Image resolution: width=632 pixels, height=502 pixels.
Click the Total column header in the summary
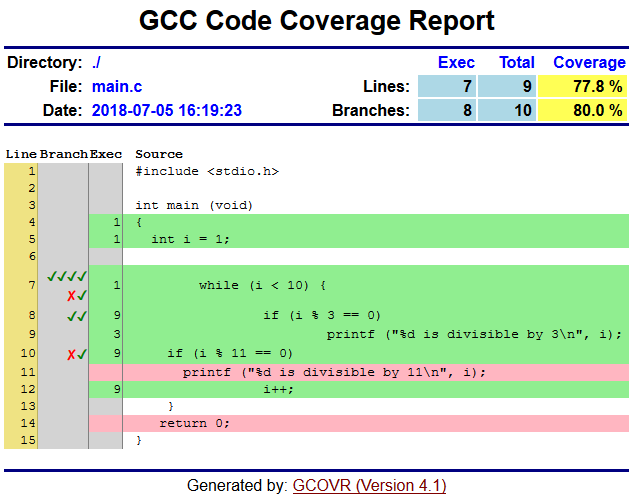(x=517, y=62)
